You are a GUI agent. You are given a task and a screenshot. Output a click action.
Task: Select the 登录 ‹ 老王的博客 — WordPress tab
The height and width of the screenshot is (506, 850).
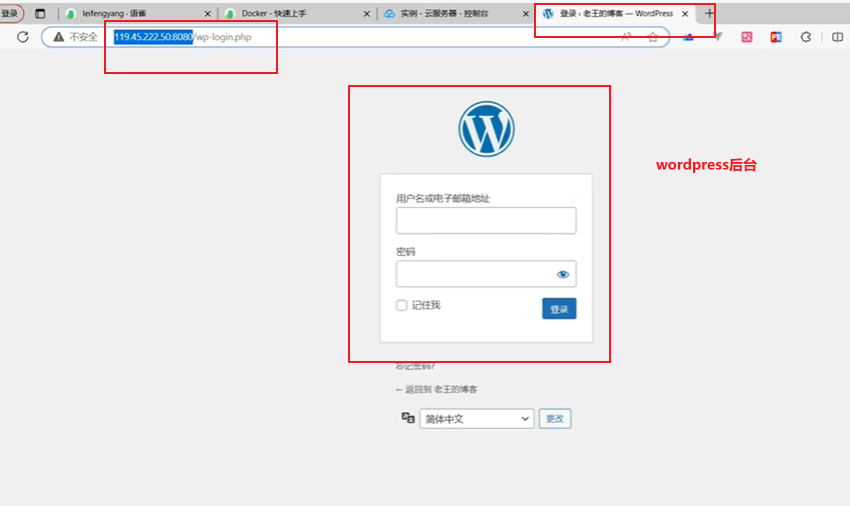tap(615, 14)
